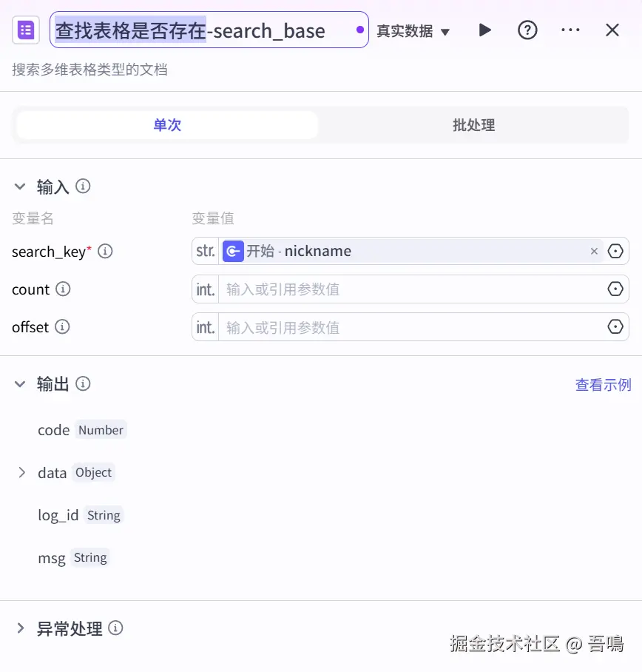Edit the node title field search_base
The width and height of the screenshot is (642, 672).
coord(209,30)
